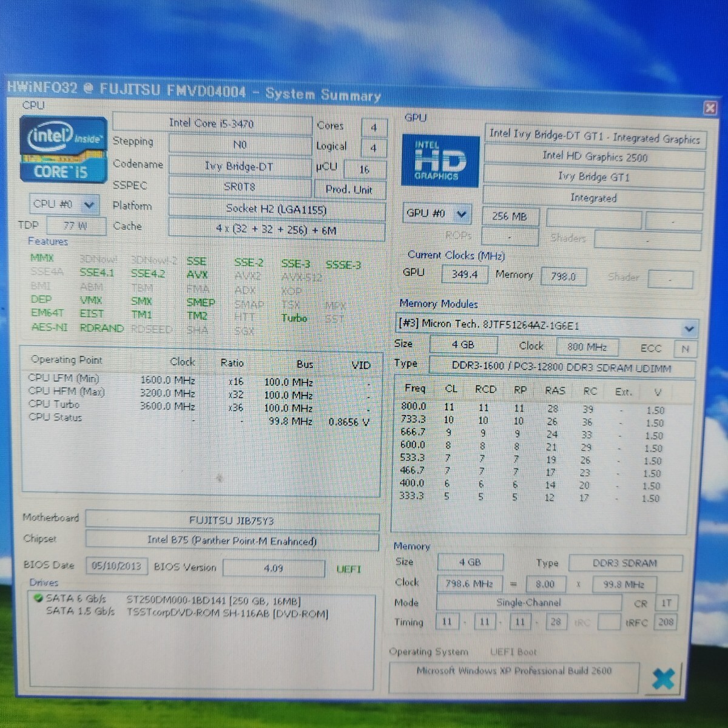Click the green SATA 6 Gb/s drive status icon
728x728 pixels.
[38, 598]
